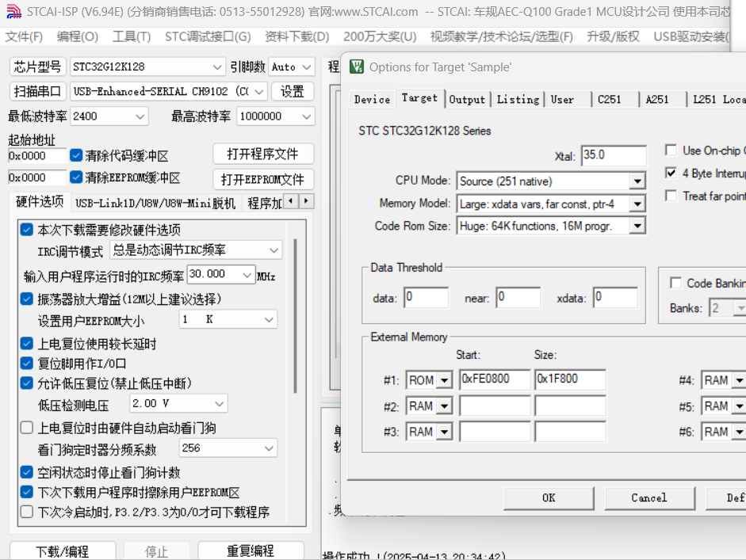Click the Keil icon in Options dialog title
Screen dimensions: 746x560
pos(356,67)
